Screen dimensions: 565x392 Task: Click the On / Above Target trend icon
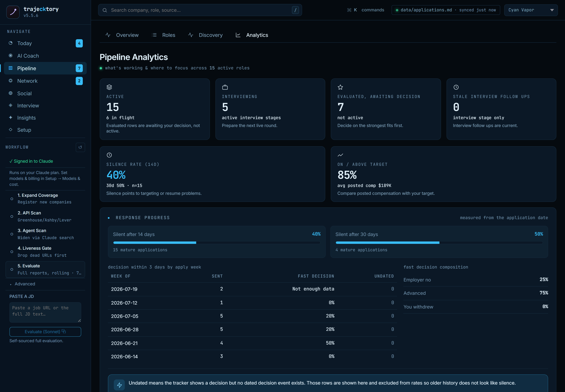coord(340,155)
